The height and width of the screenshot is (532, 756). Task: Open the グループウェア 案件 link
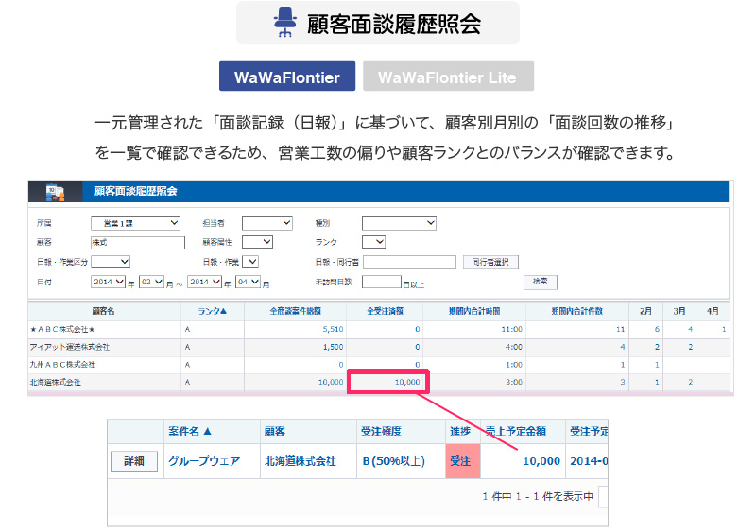203,461
